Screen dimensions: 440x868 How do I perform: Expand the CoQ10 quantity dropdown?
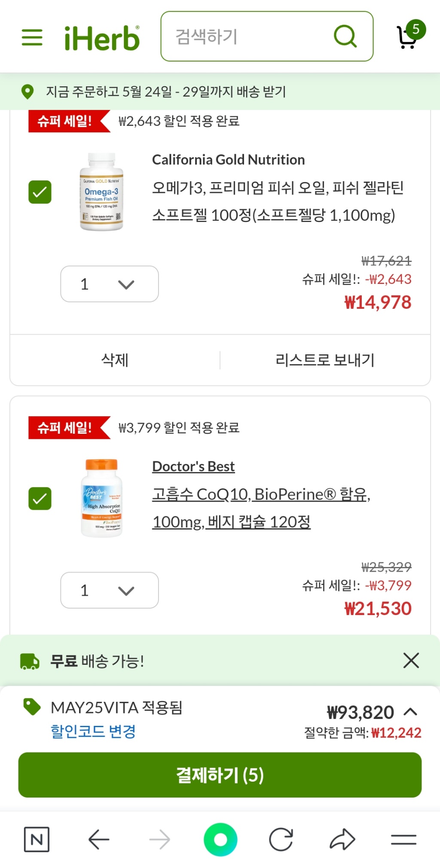point(110,590)
